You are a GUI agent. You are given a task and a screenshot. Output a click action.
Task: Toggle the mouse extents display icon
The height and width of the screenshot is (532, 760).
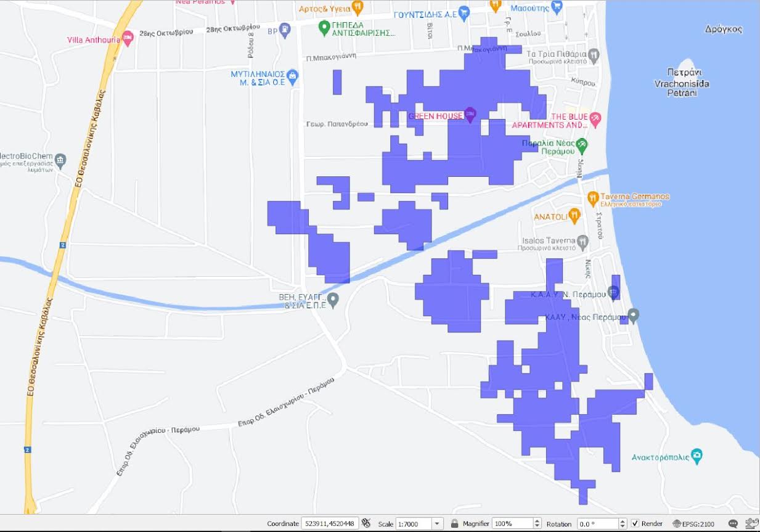click(x=366, y=523)
